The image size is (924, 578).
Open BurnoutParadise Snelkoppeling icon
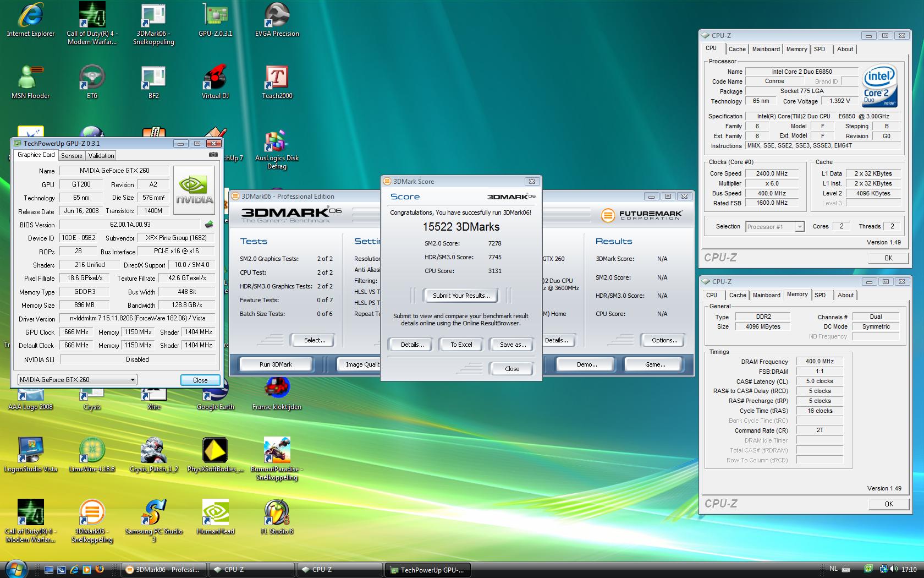(x=277, y=459)
